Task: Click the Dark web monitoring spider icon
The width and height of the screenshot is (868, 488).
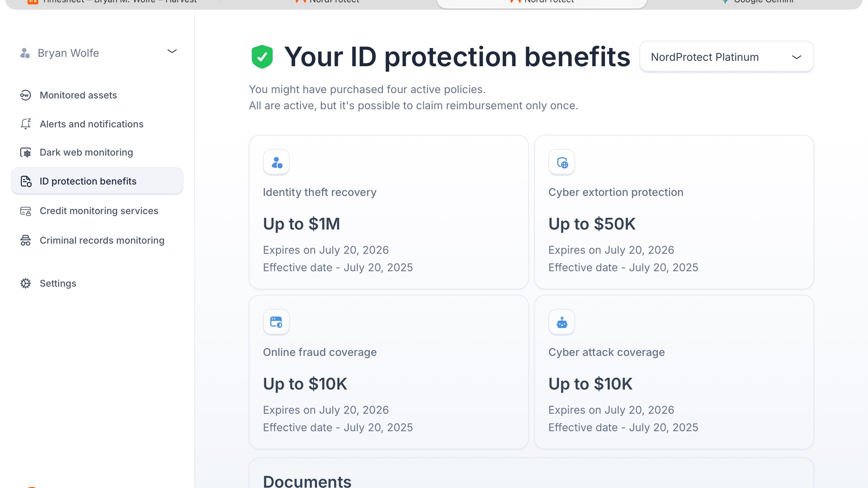Action: [x=26, y=153]
